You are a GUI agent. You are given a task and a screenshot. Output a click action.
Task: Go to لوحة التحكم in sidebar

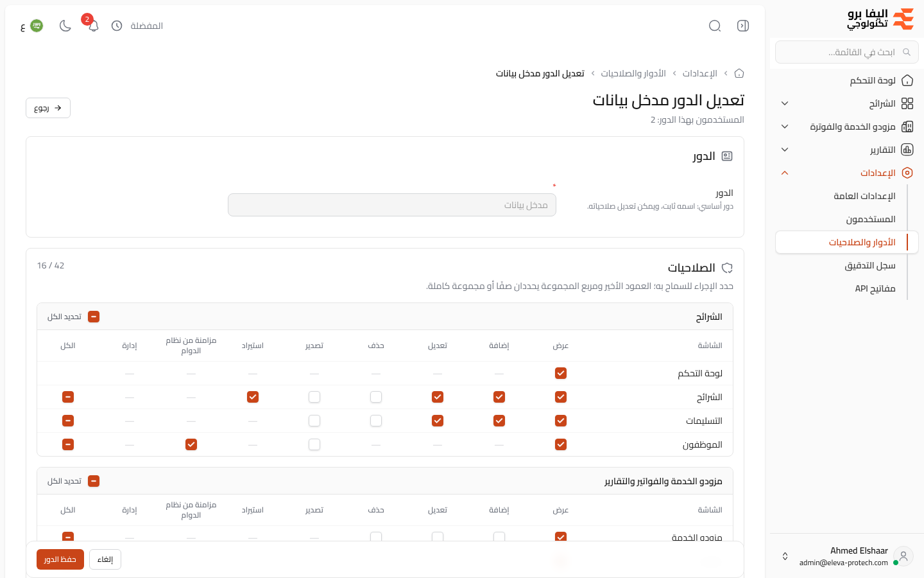click(873, 80)
